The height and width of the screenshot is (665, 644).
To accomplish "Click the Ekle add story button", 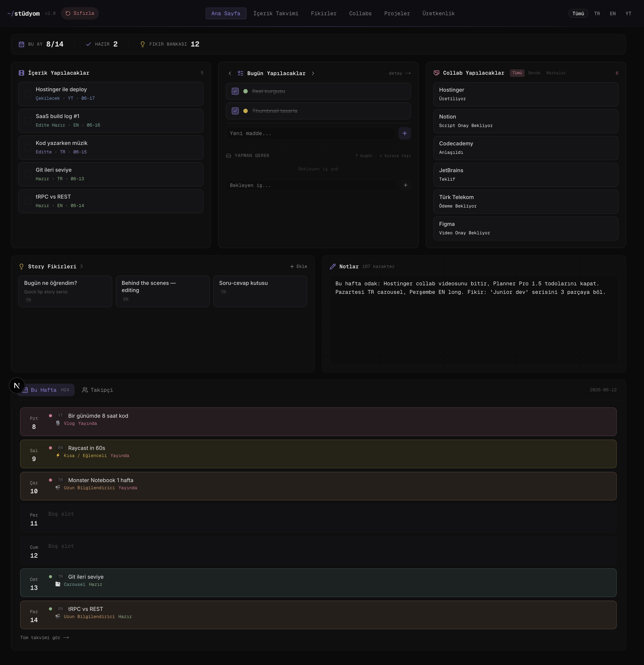I will coord(299,267).
